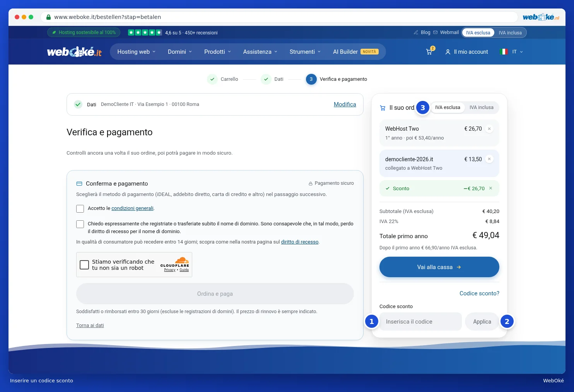
Task: Click the Vai alla cassa button
Action: pyautogui.click(x=439, y=267)
